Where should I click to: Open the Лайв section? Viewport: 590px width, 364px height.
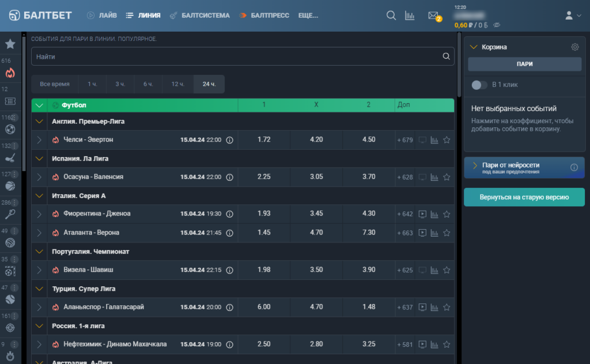click(102, 16)
